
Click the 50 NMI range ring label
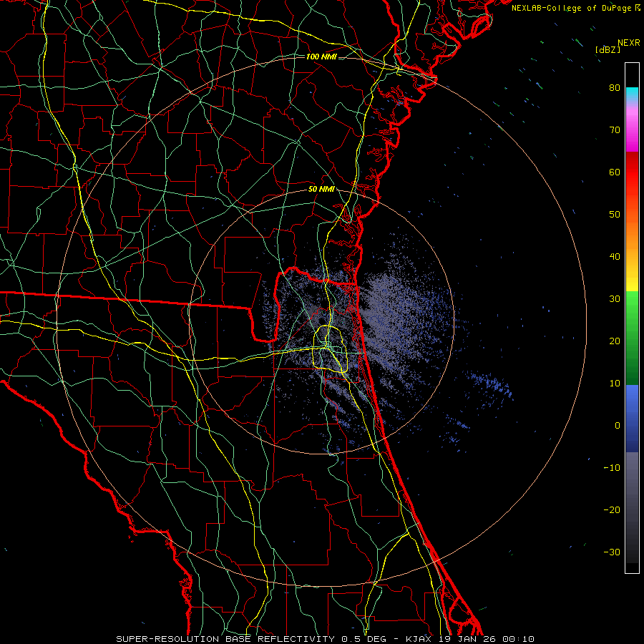click(x=321, y=189)
